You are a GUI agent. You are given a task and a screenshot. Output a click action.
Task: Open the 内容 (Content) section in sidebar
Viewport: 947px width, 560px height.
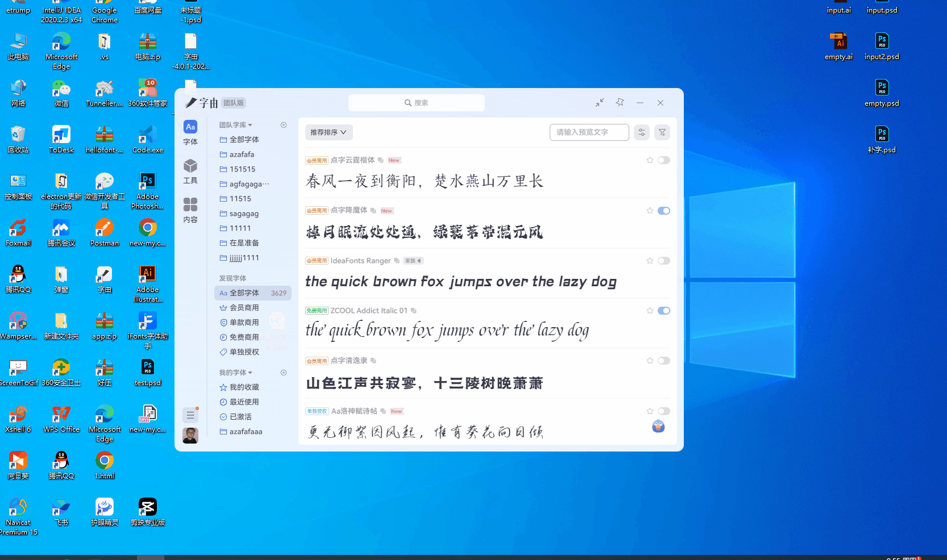click(190, 210)
